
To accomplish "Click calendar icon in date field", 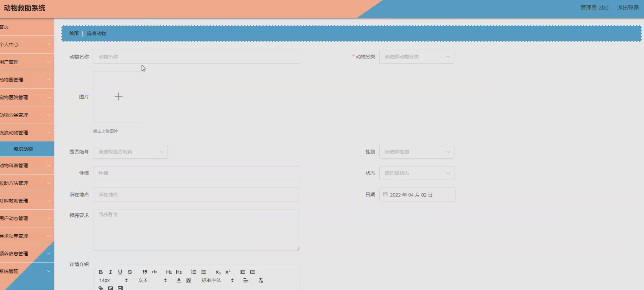I will tap(385, 194).
